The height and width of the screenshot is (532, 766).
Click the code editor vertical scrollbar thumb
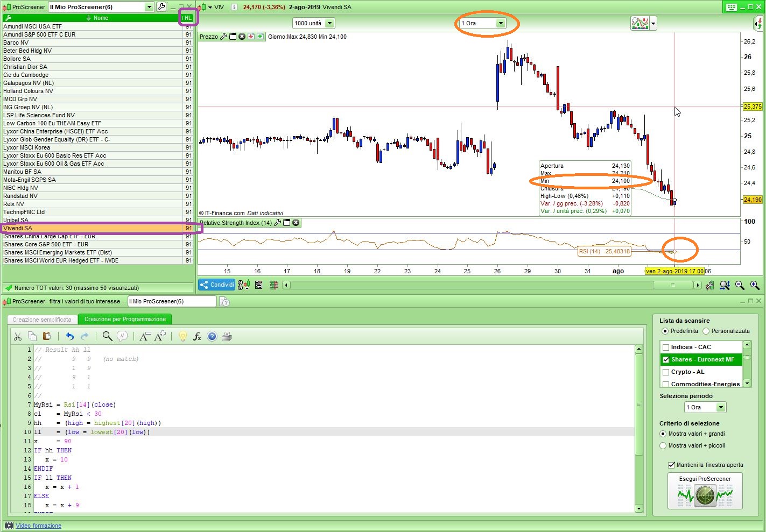pos(638,405)
